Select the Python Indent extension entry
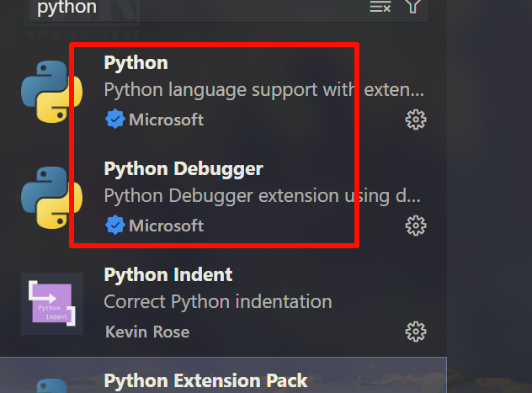 click(x=223, y=304)
